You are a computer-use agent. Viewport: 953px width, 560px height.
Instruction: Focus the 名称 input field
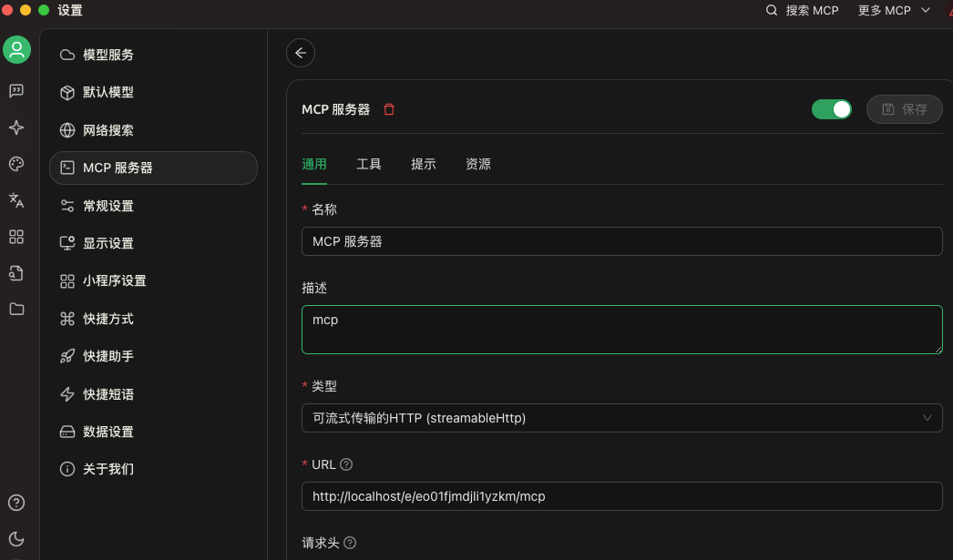click(621, 241)
